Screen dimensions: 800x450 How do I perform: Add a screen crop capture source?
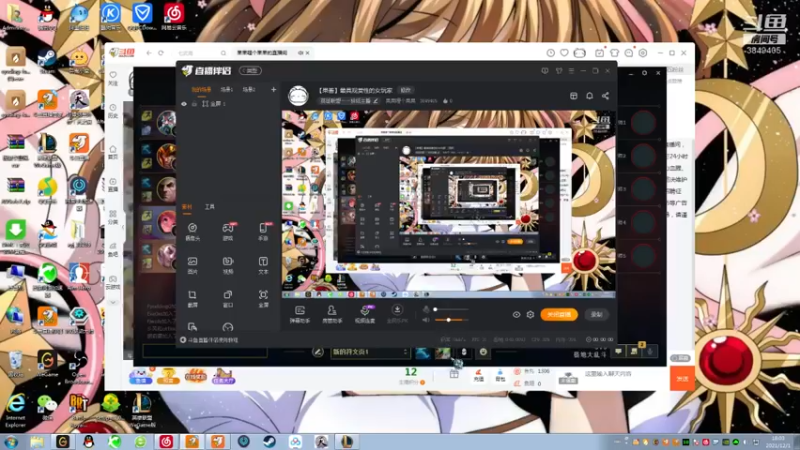[192, 298]
